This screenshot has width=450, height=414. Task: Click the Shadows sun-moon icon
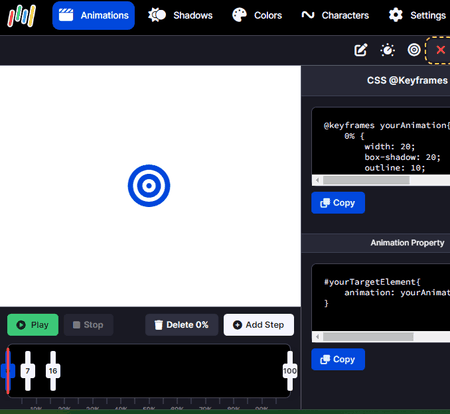[157, 15]
